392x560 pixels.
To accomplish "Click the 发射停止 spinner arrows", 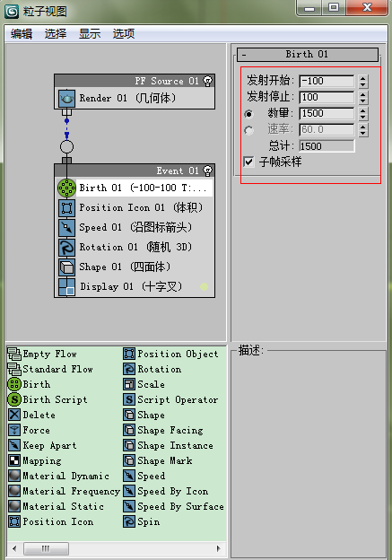I will pyautogui.click(x=363, y=98).
